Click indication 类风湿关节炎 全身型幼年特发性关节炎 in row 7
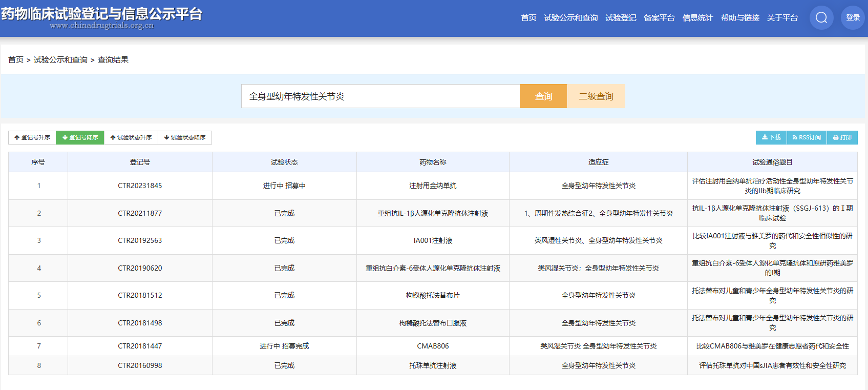Image resolution: width=868 pixels, height=390 pixels. point(598,346)
